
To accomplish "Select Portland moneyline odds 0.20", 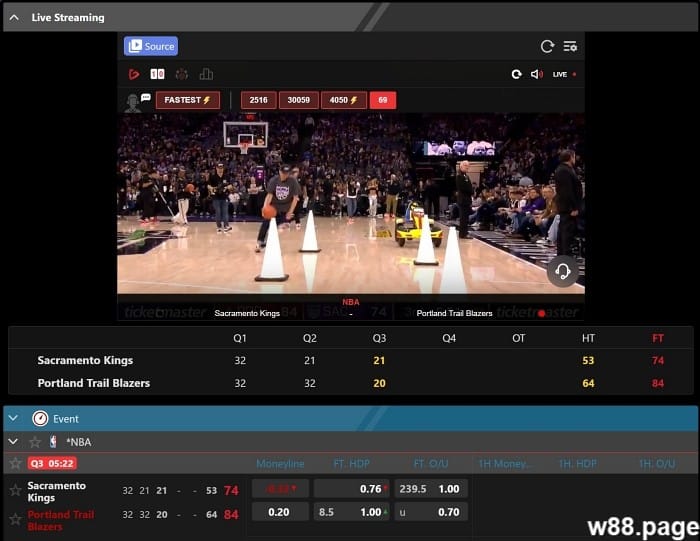I will click(x=280, y=512).
